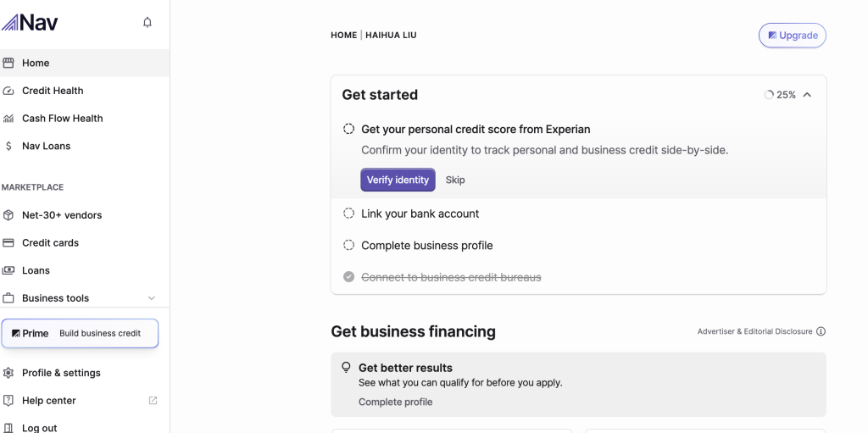
Task: Click the Help center external link icon
Action: coord(153,401)
